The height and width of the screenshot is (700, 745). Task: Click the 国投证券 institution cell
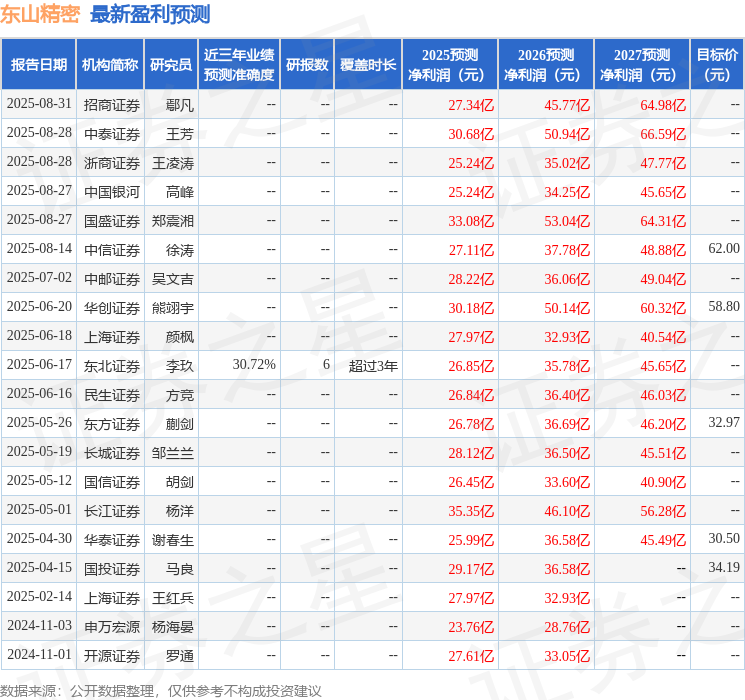[x=112, y=569]
